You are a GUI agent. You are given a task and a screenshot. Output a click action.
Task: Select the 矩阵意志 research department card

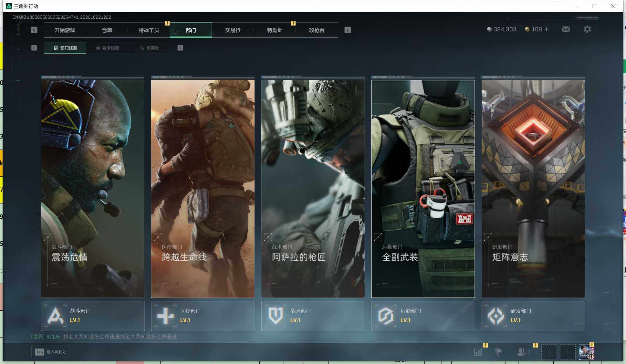(533, 187)
